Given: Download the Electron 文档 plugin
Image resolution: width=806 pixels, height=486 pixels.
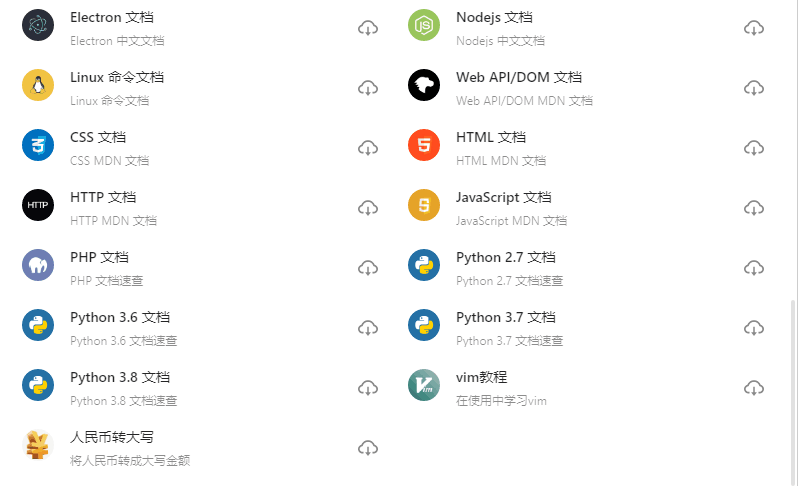Looking at the screenshot, I should (368, 28).
